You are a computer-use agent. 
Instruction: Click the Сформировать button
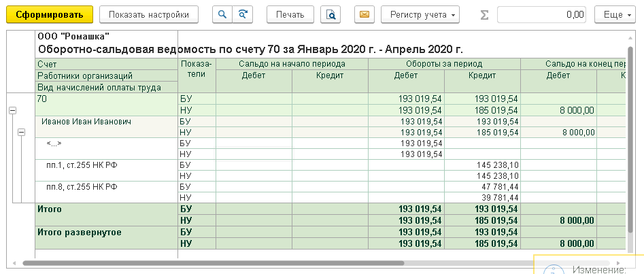pyautogui.click(x=50, y=14)
